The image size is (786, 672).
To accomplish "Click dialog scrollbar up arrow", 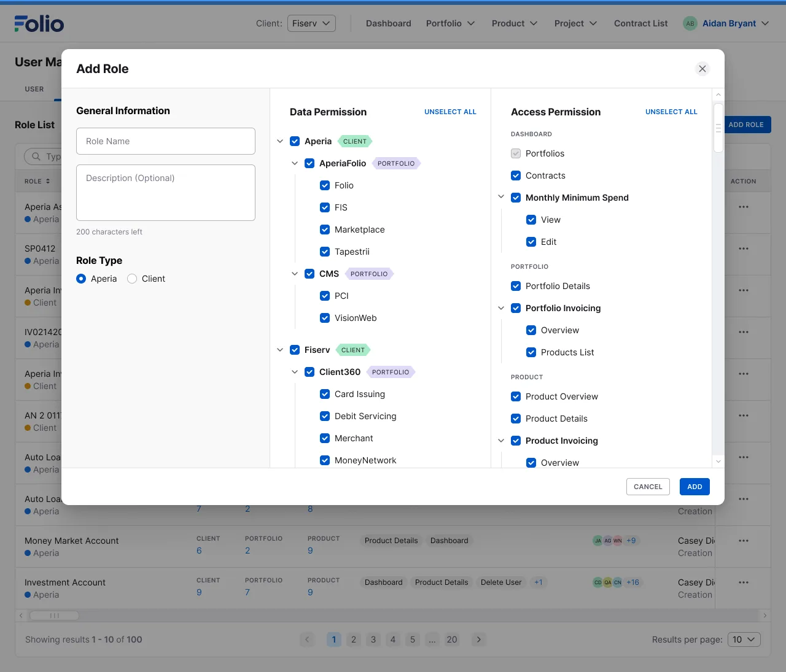I will coord(718,95).
